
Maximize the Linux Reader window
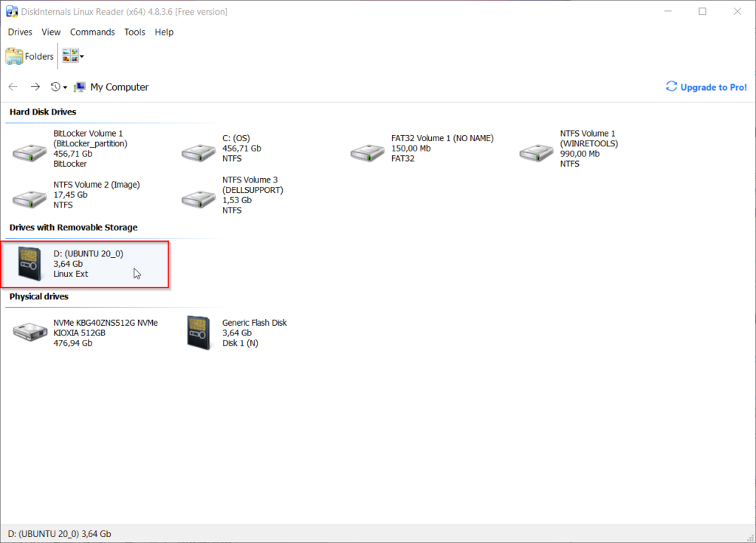coord(703,11)
